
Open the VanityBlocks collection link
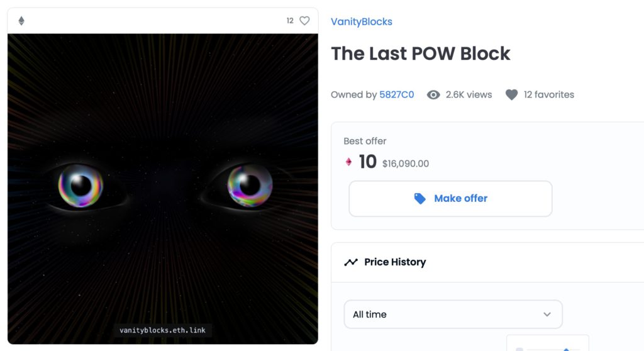coord(362,21)
